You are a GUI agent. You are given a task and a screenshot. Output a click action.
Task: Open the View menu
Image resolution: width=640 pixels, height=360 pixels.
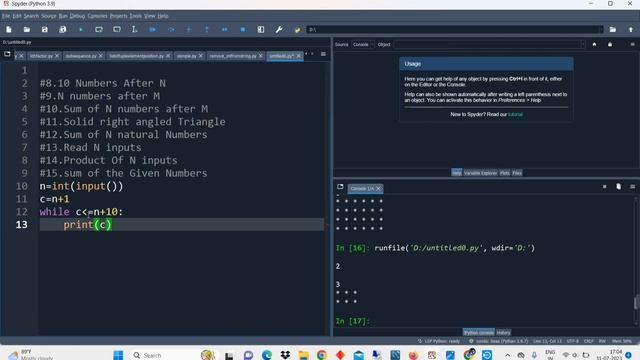click(x=149, y=16)
